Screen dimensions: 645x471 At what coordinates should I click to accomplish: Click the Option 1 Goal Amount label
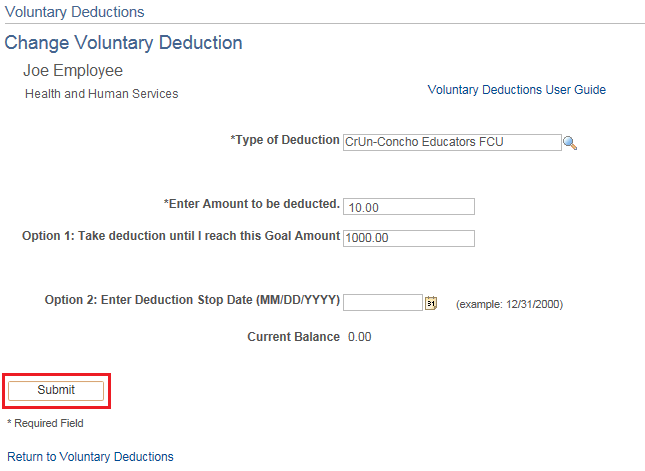pyautogui.click(x=181, y=236)
